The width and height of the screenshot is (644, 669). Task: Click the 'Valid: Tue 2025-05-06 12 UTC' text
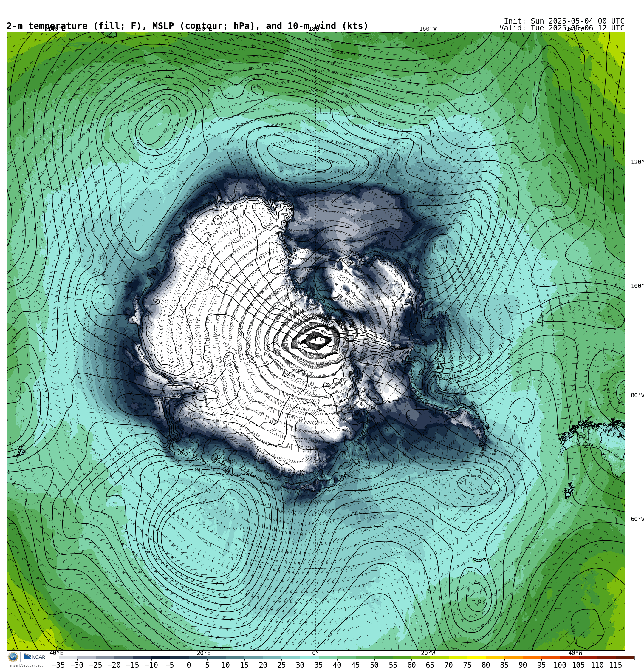562,28
